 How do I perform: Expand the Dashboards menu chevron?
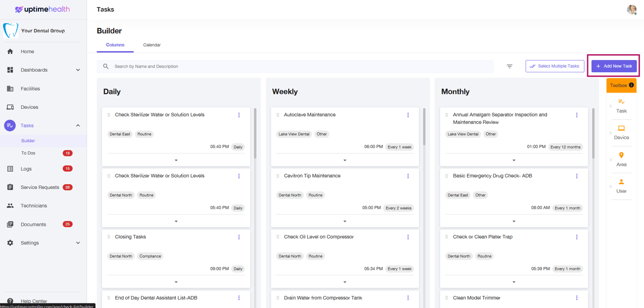78,70
